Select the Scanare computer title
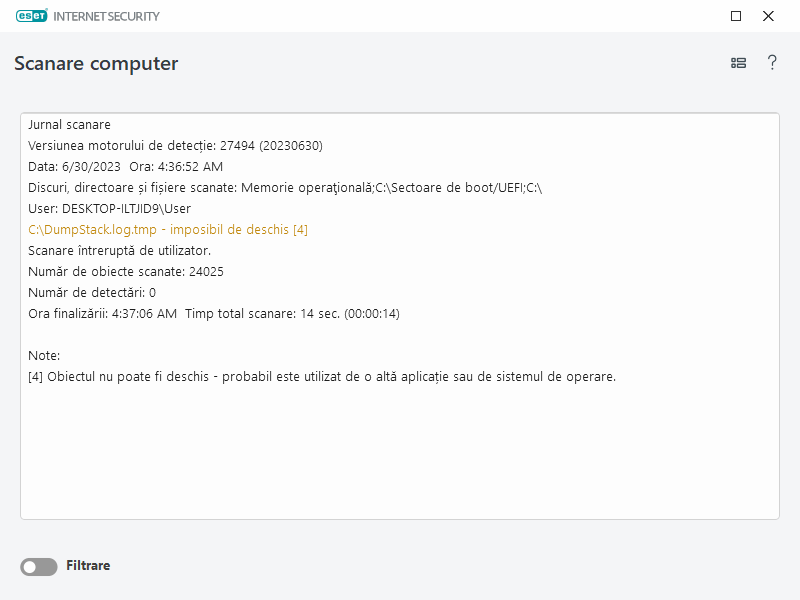This screenshot has width=800, height=600. (x=96, y=63)
